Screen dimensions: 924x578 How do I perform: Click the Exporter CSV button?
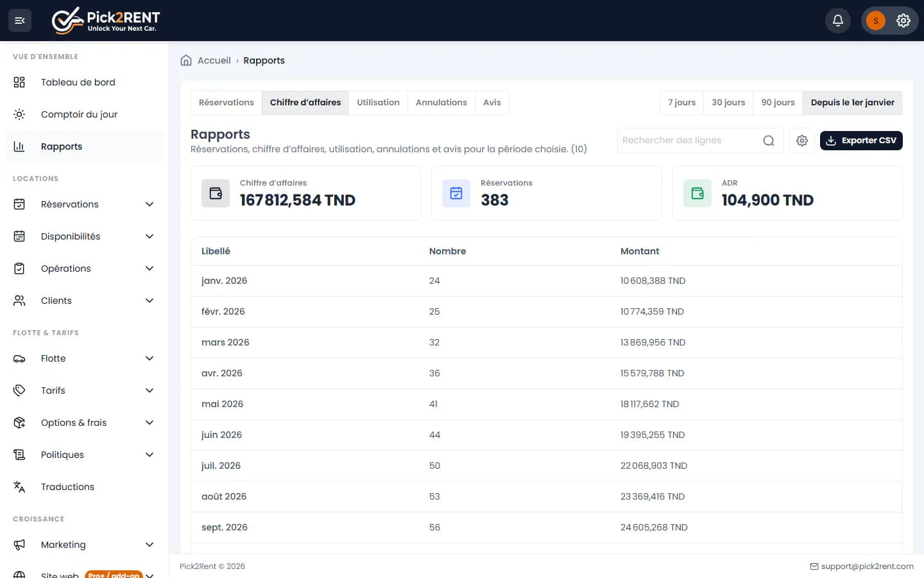pos(861,141)
